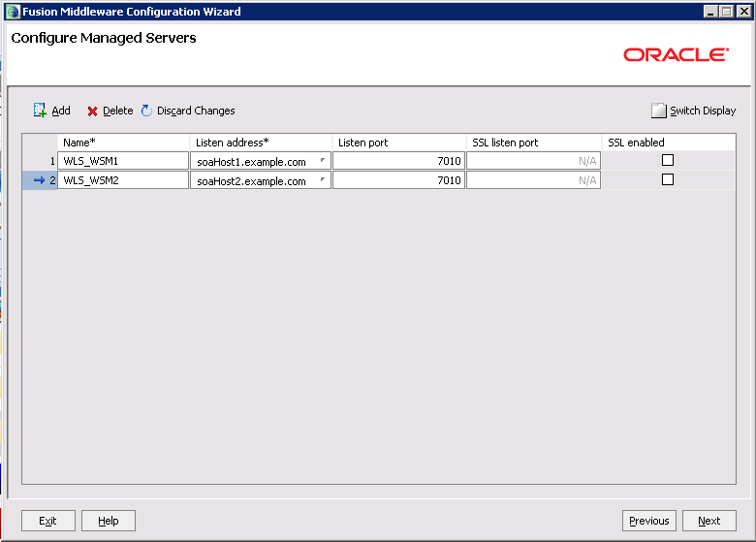This screenshot has width=756, height=542.
Task: Click listen port 7010 for WLS_WSM2
Action: click(x=398, y=180)
